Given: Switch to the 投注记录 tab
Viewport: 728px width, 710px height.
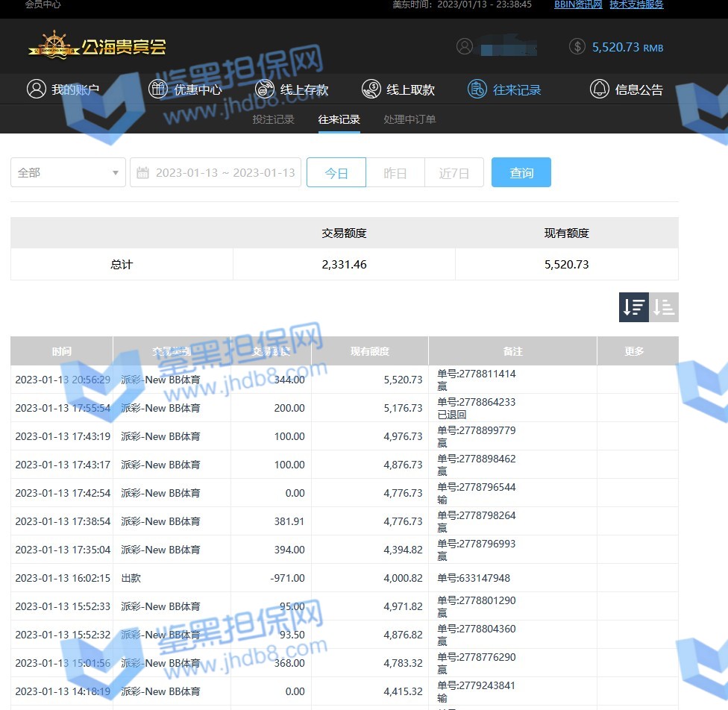Looking at the screenshot, I should pyautogui.click(x=273, y=119).
